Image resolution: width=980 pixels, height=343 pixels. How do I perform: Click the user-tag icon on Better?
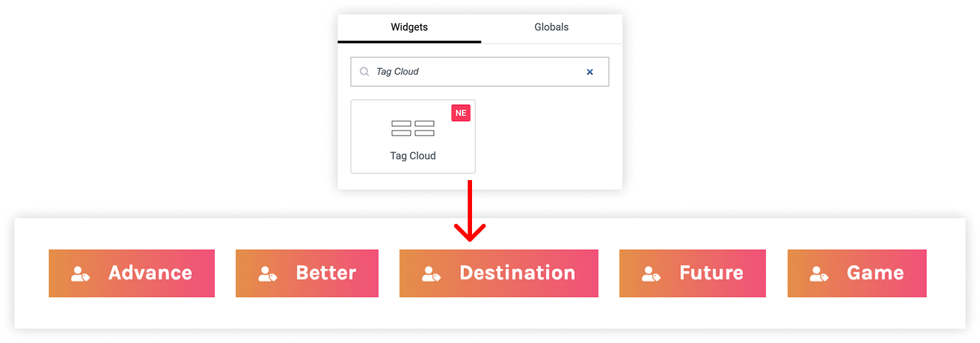(267, 273)
